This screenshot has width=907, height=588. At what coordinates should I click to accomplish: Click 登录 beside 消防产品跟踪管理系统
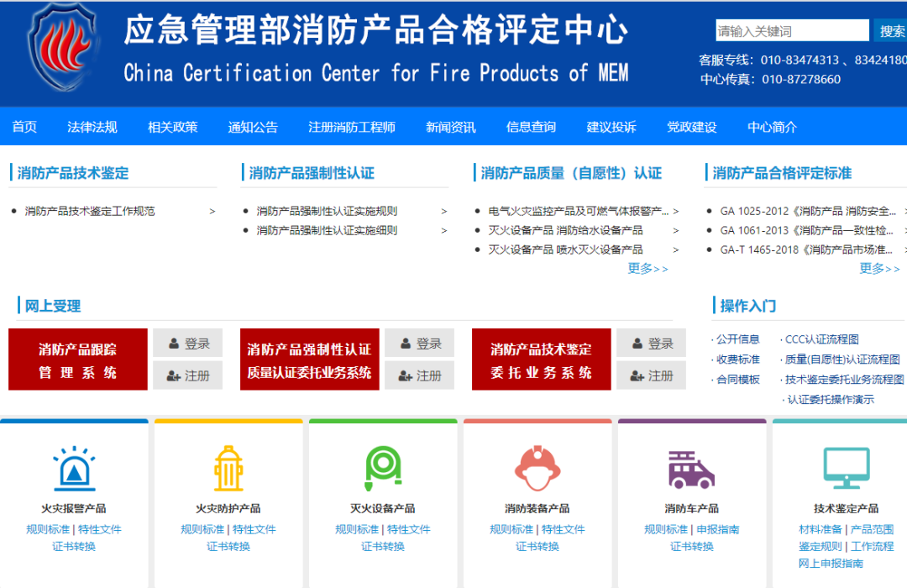[x=187, y=343]
